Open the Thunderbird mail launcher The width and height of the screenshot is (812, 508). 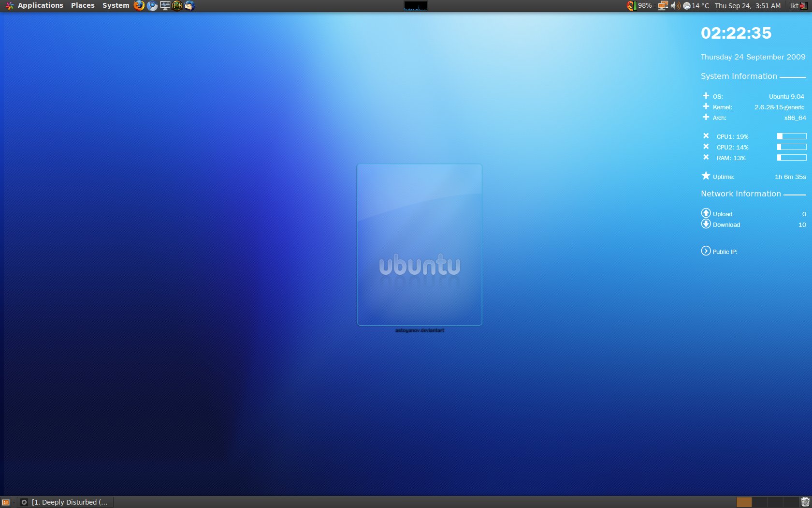189,6
